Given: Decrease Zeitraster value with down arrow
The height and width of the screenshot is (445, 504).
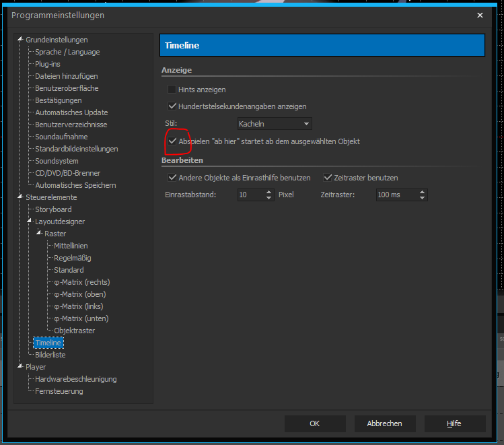Looking at the screenshot, I should pyautogui.click(x=423, y=198).
